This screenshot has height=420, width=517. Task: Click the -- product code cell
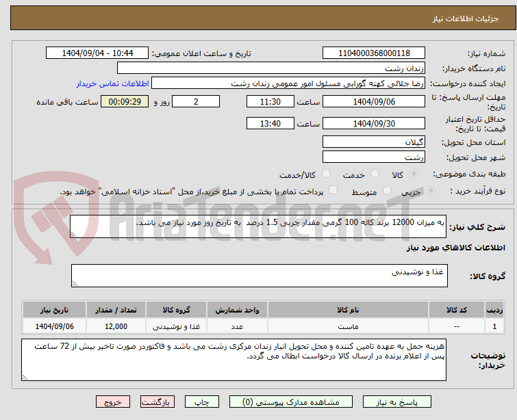(x=456, y=326)
